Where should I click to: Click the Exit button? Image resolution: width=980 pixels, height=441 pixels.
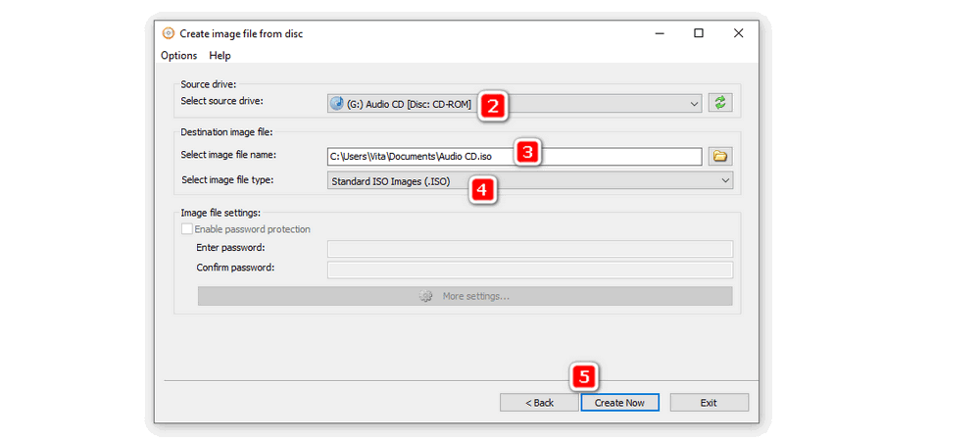click(x=709, y=403)
